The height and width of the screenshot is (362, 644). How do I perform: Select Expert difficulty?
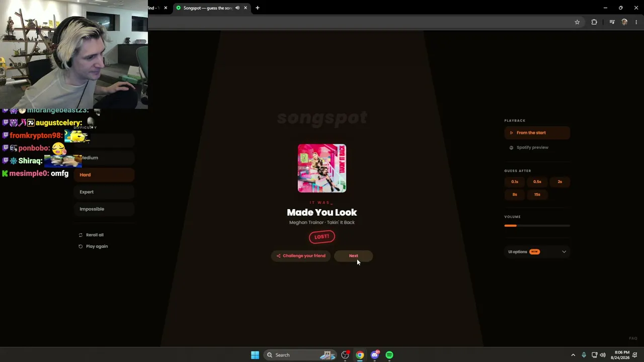coord(104,192)
